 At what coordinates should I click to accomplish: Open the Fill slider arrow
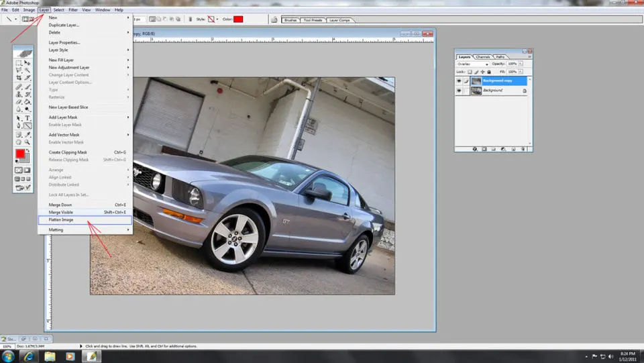pos(521,71)
